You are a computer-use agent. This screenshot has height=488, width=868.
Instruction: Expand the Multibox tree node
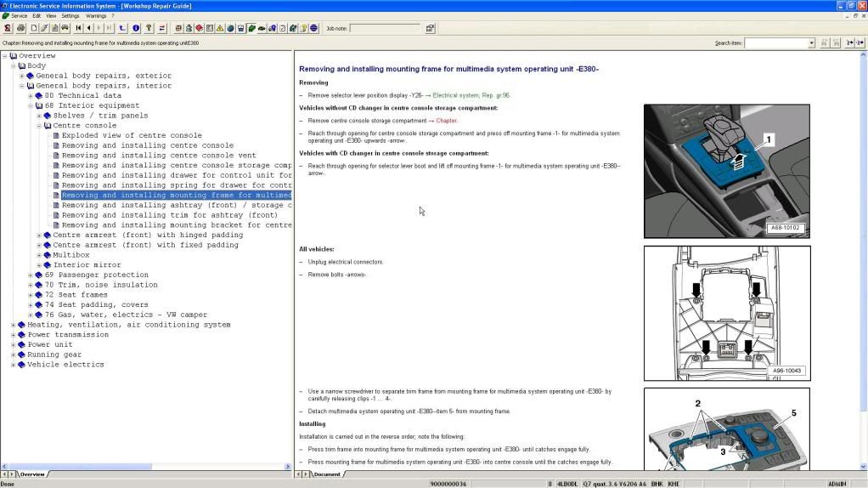point(38,255)
